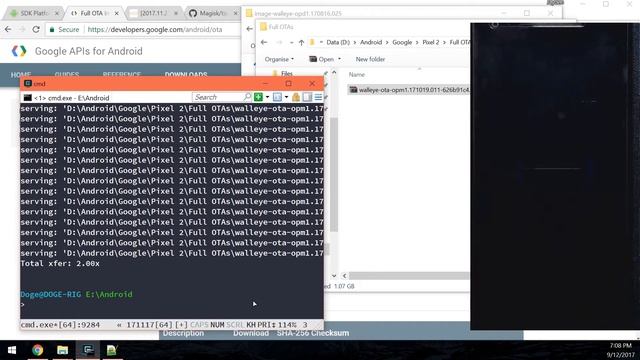Click Data (D:) in Explorer breadcrumb

[x=338, y=42]
